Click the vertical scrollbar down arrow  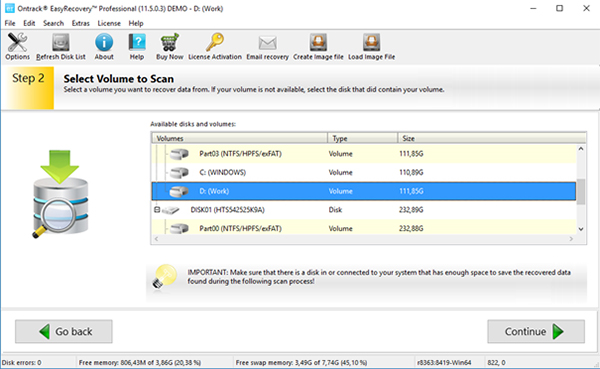coord(581,229)
